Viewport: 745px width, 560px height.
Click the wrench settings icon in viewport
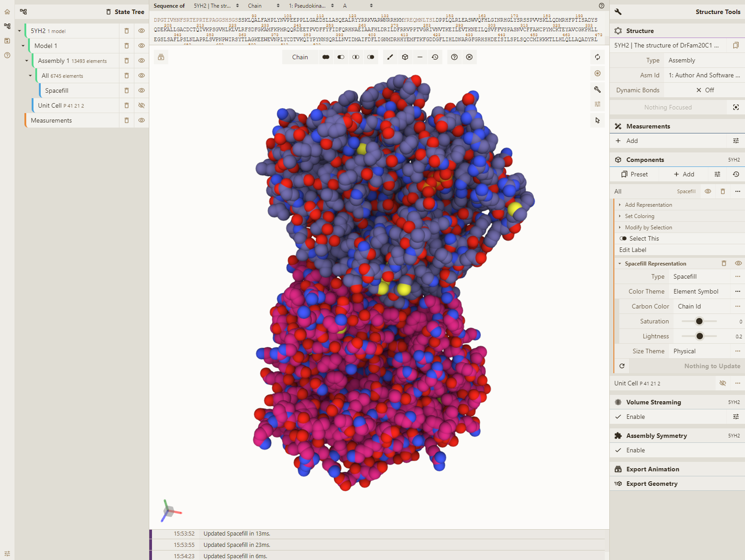pos(598,90)
